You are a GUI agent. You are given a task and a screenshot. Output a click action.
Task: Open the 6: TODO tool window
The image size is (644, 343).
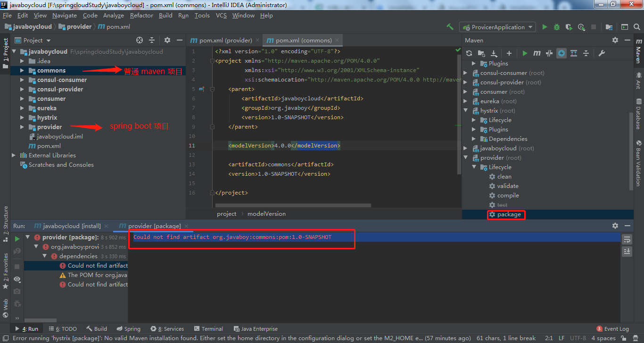click(x=63, y=329)
